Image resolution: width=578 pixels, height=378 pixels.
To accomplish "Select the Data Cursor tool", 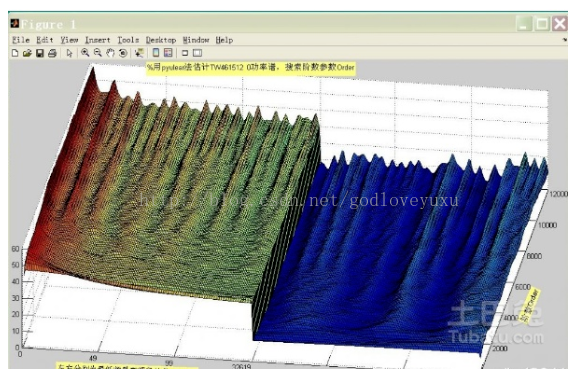I will tap(139, 53).
